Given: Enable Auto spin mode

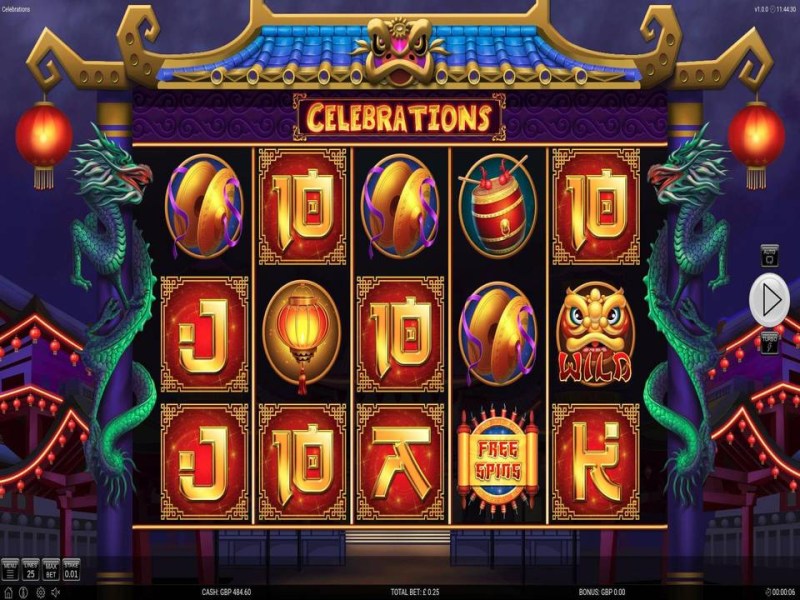Looking at the screenshot, I should [x=769, y=256].
